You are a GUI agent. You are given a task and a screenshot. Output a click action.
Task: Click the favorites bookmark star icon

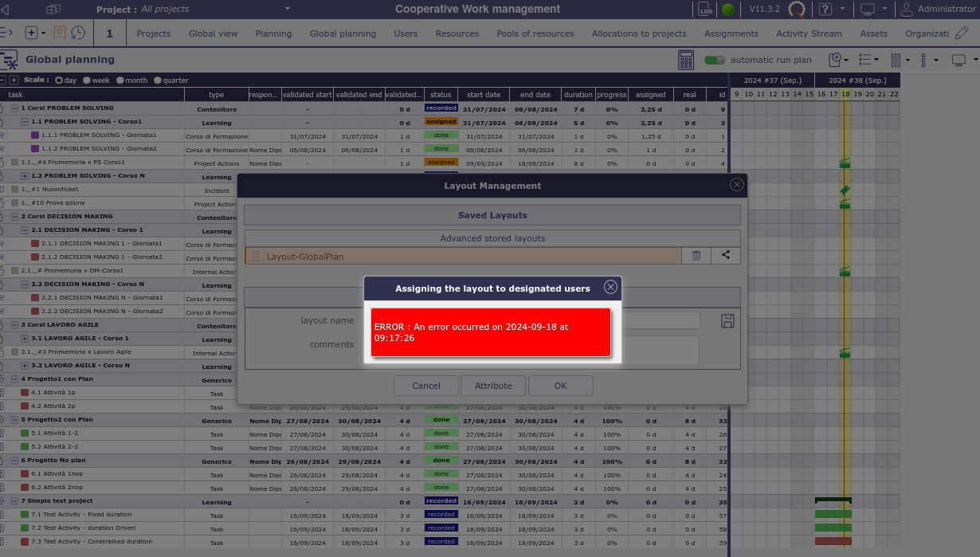coord(59,33)
